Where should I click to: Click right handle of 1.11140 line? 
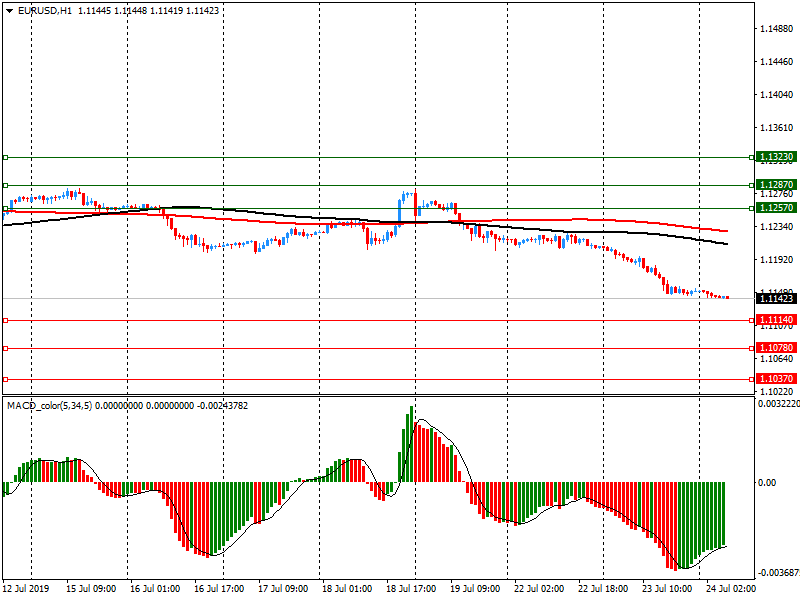click(752, 320)
